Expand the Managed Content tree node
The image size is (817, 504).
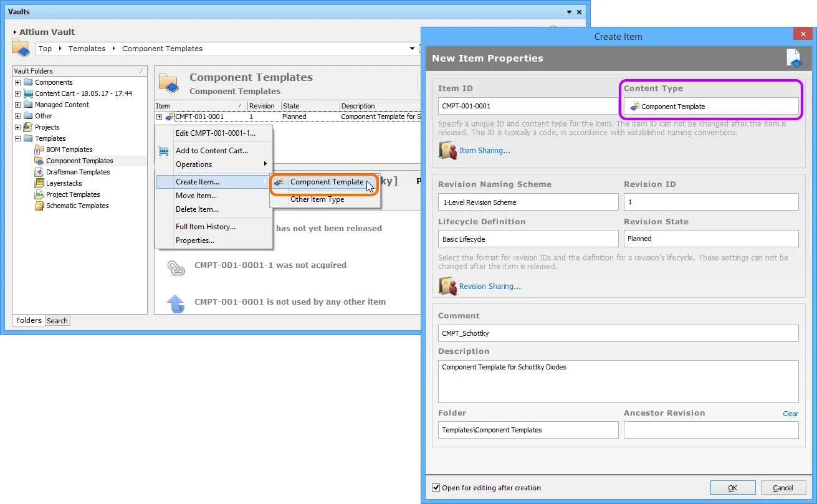point(17,105)
